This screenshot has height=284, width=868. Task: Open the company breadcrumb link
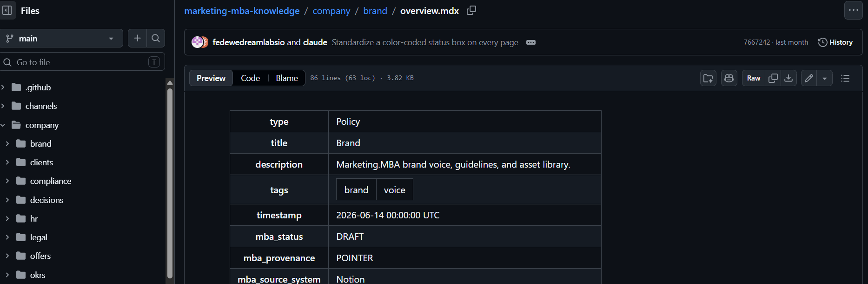(x=331, y=11)
